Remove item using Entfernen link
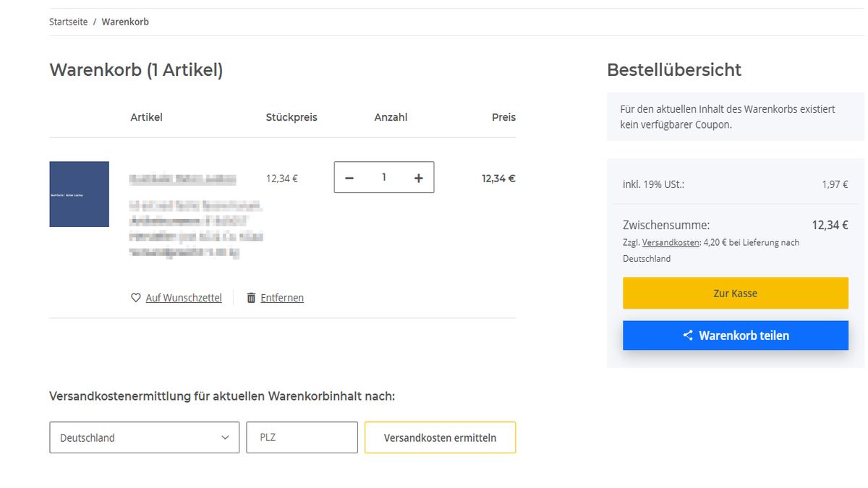Viewport: 868px width, 488px height. point(282,298)
